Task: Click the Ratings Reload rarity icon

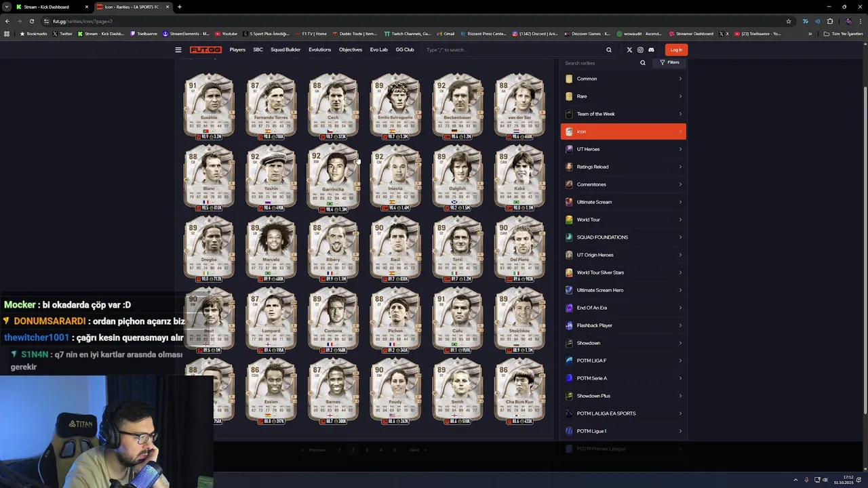Action: pos(569,167)
